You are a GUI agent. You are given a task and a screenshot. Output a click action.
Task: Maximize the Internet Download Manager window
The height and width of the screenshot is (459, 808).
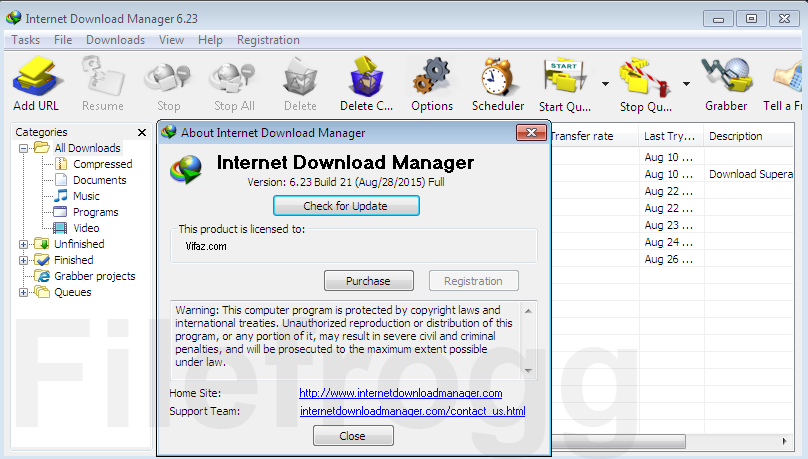coord(751,19)
